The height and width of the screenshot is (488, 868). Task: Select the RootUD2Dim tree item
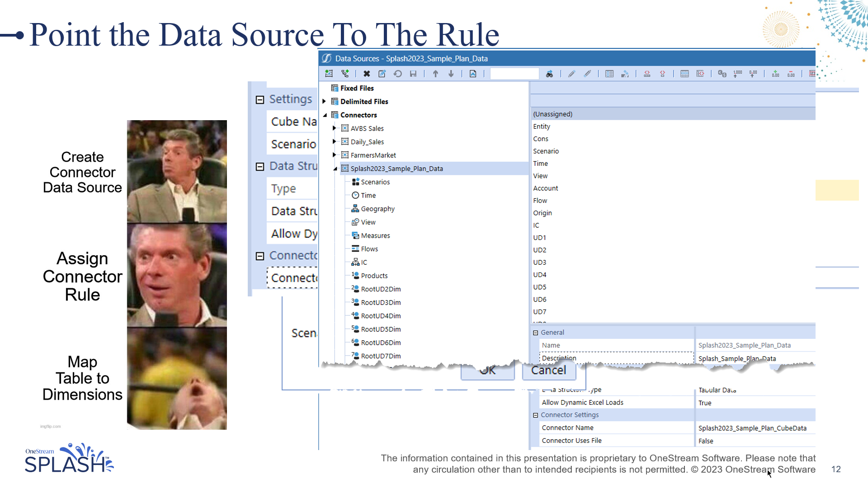pyautogui.click(x=381, y=289)
